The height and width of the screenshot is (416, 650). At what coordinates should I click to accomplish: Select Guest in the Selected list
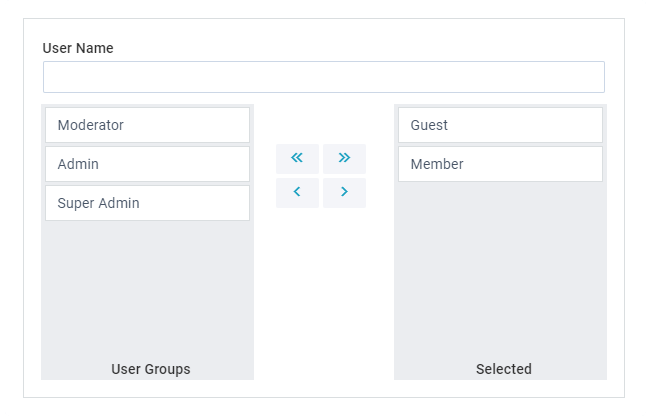click(500, 125)
